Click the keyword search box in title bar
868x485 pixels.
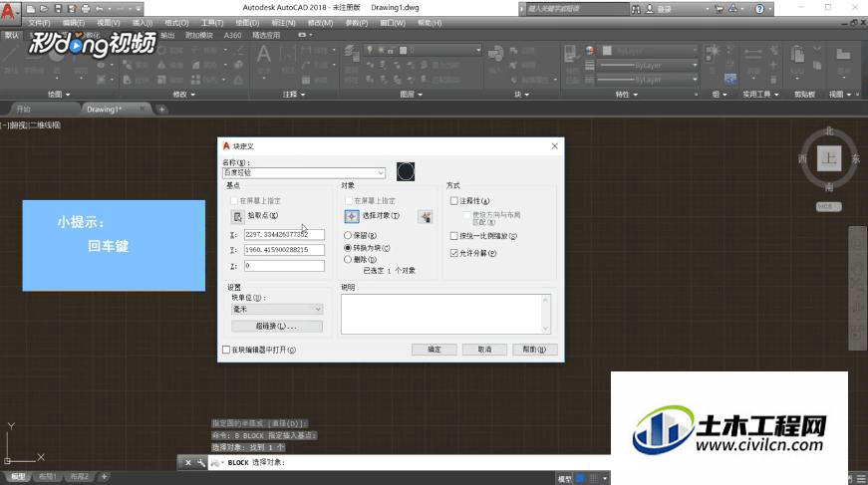coord(576,9)
